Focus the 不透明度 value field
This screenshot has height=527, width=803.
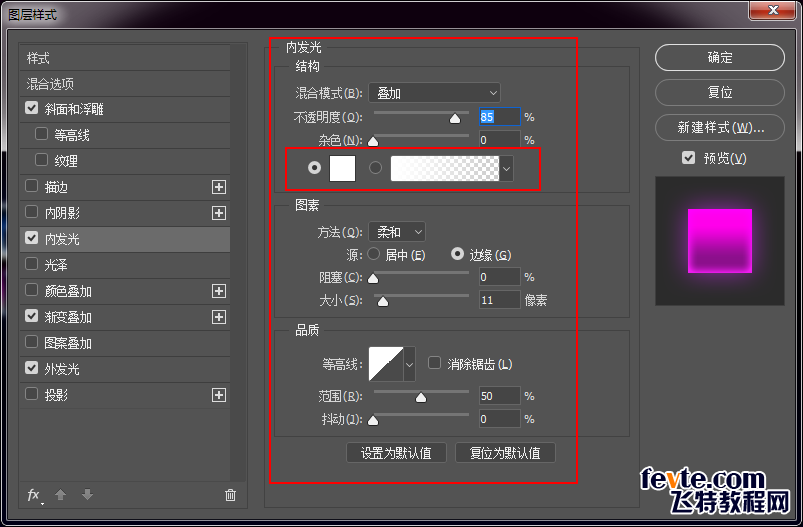(x=500, y=117)
